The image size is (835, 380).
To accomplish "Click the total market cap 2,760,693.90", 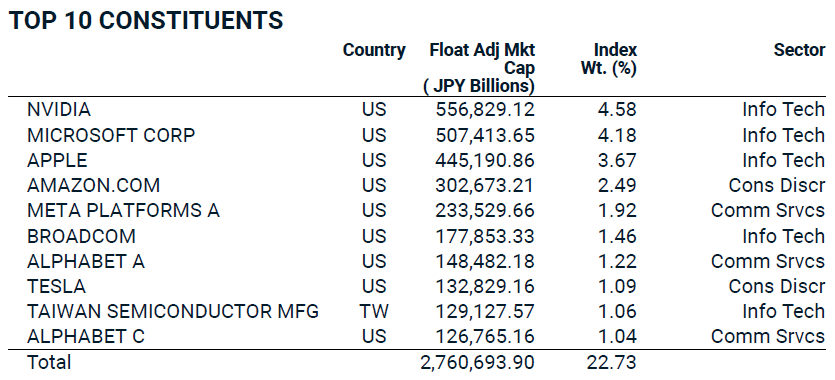I will [x=477, y=362].
